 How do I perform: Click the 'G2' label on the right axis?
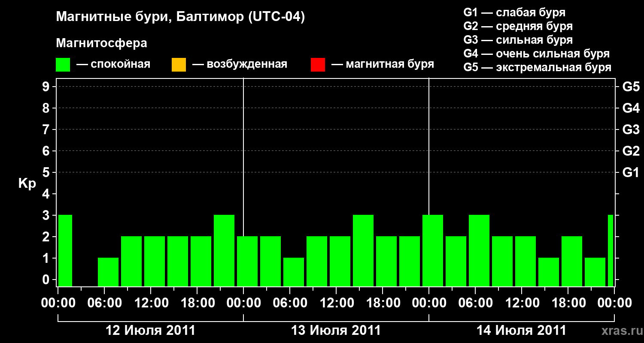pyautogui.click(x=631, y=151)
